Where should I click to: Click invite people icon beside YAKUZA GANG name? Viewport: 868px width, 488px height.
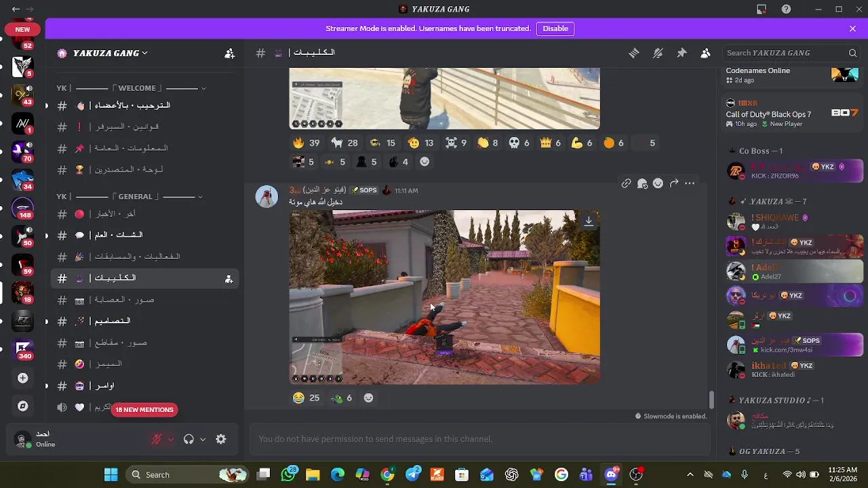tap(230, 53)
